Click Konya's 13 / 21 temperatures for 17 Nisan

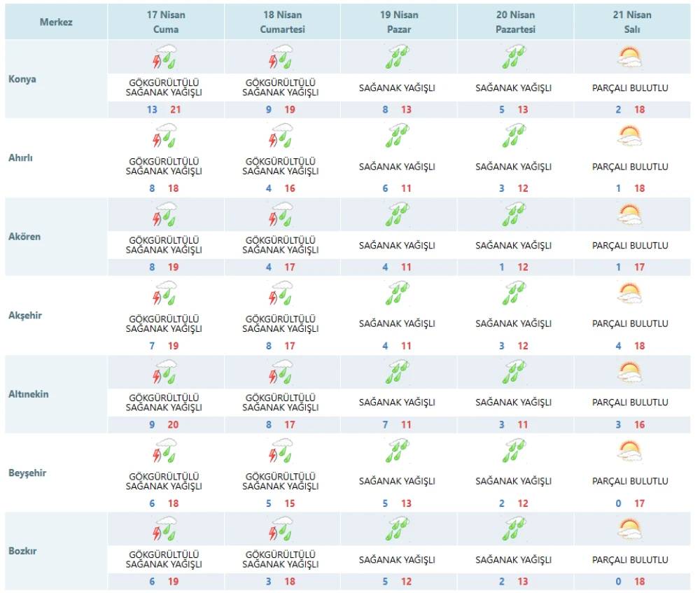coord(166,110)
